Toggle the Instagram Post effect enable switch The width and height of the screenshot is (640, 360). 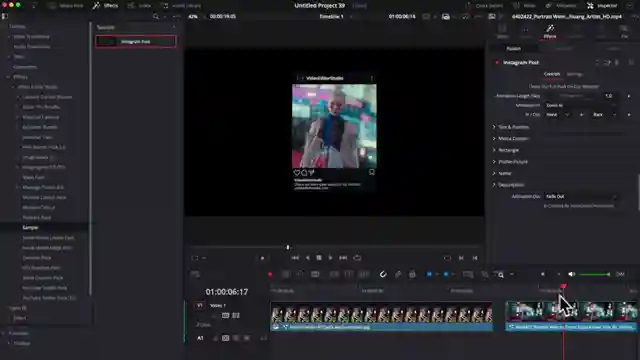coord(497,62)
